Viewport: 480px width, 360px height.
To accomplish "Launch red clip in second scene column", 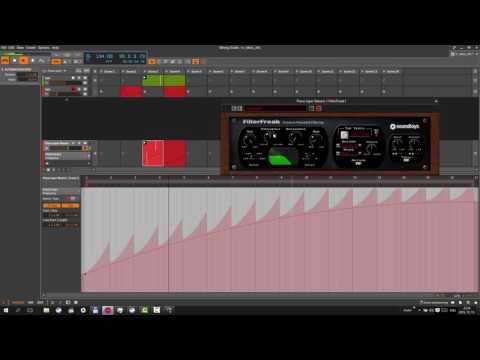I will pos(131,91).
